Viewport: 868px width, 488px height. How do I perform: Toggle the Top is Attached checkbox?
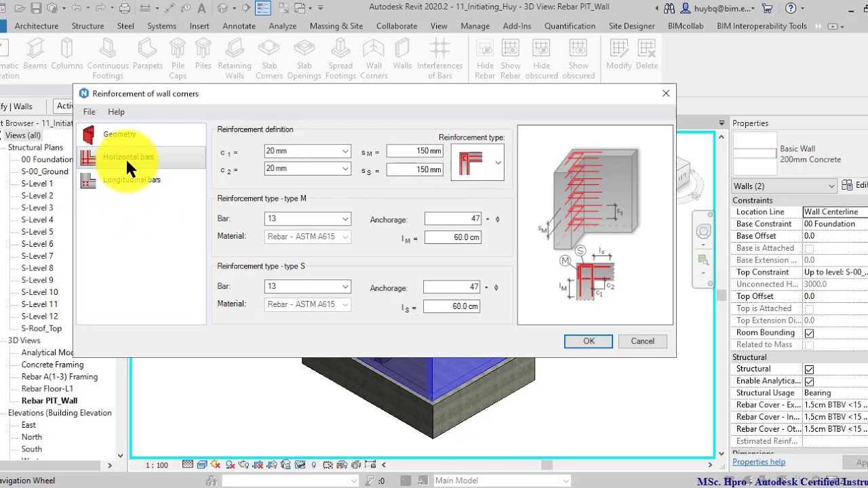[x=809, y=308]
